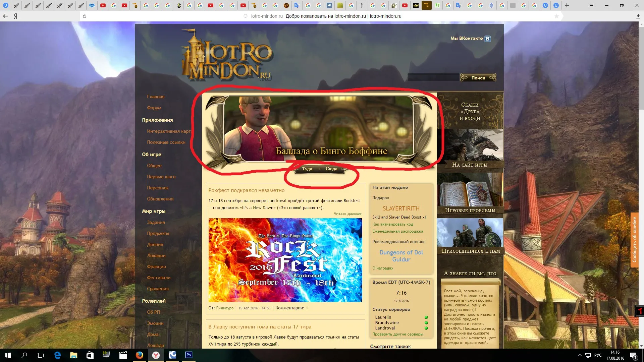This screenshot has height=362, width=644.
Task: Click Читать дальше under the Rockfest article
Action: (347, 214)
